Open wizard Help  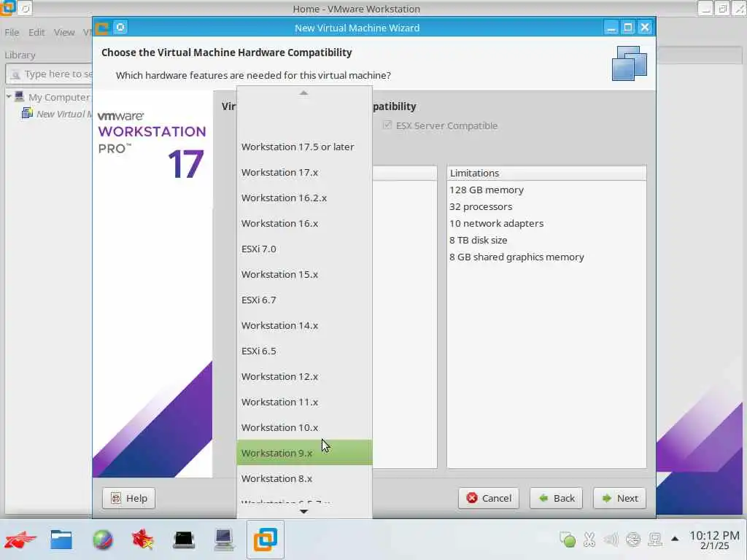128,498
